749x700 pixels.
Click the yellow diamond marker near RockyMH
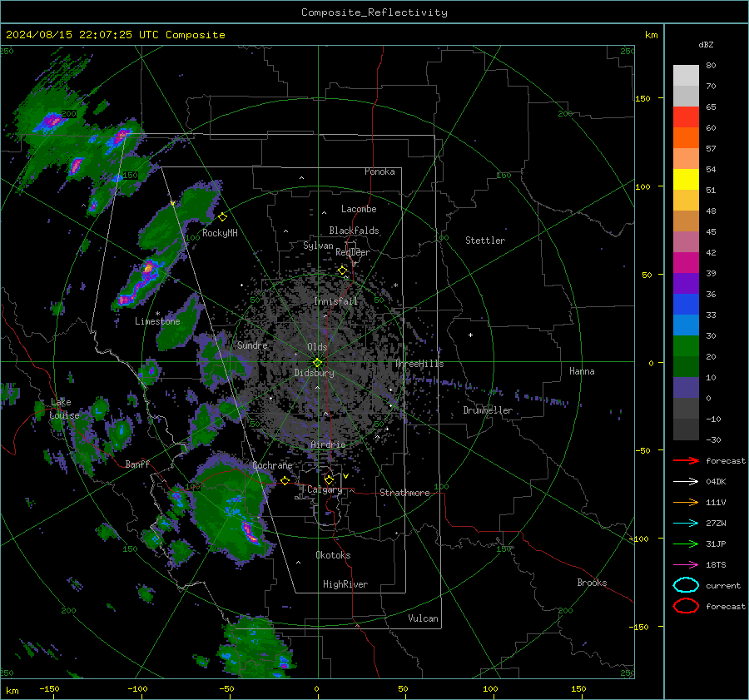(222, 217)
